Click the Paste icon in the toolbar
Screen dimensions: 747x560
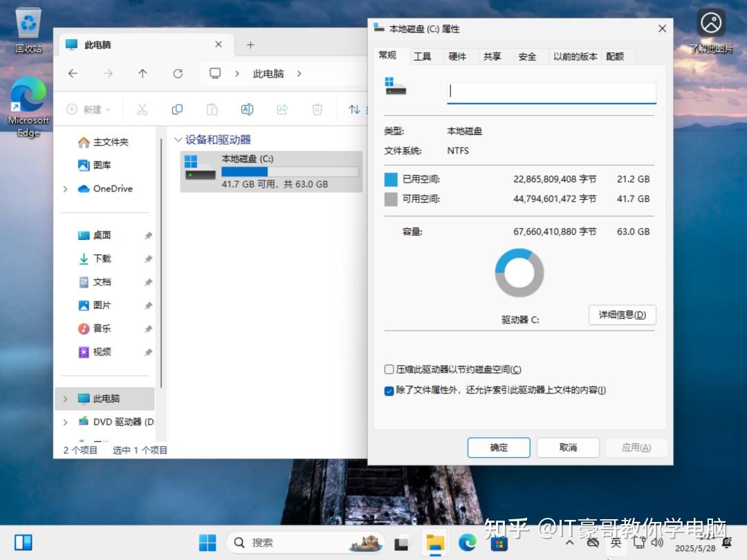pyautogui.click(x=212, y=109)
